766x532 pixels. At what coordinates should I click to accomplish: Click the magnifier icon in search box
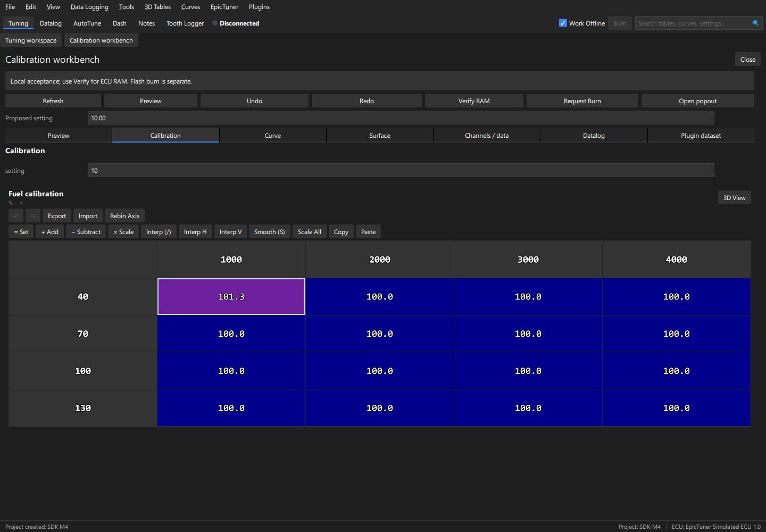pos(755,23)
